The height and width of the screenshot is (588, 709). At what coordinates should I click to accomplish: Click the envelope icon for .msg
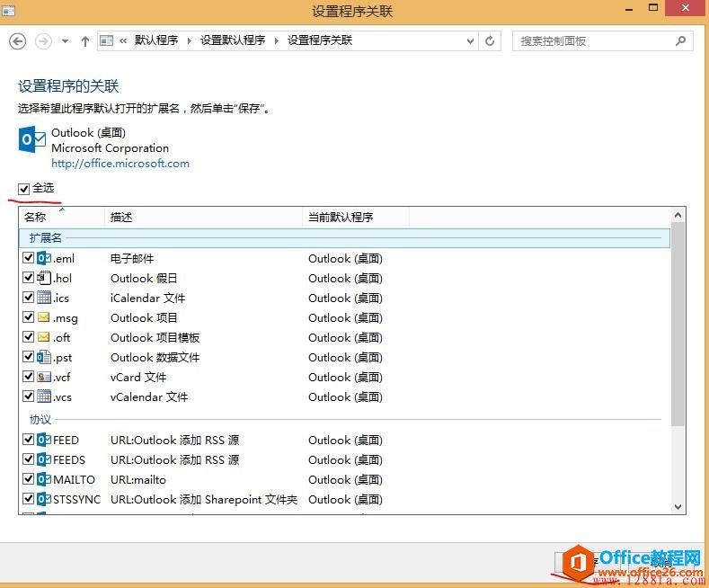click(43, 318)
